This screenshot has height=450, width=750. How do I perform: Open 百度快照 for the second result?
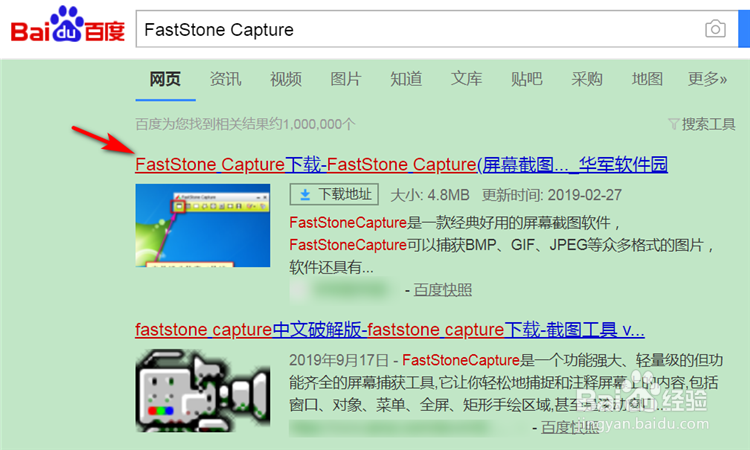pos(570,428)
